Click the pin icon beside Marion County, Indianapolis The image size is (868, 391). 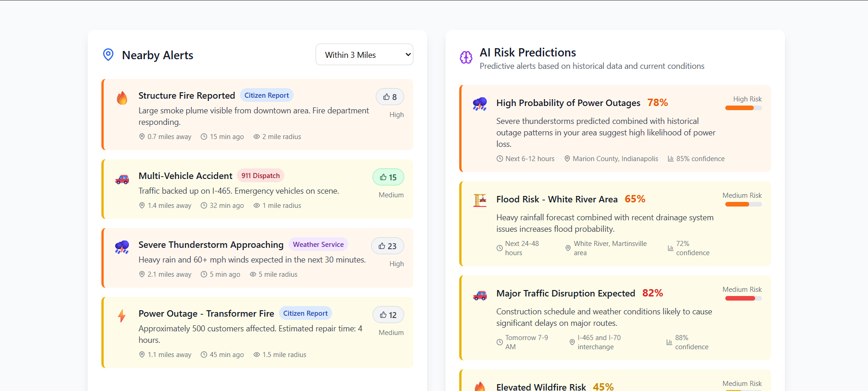point(567,159)
